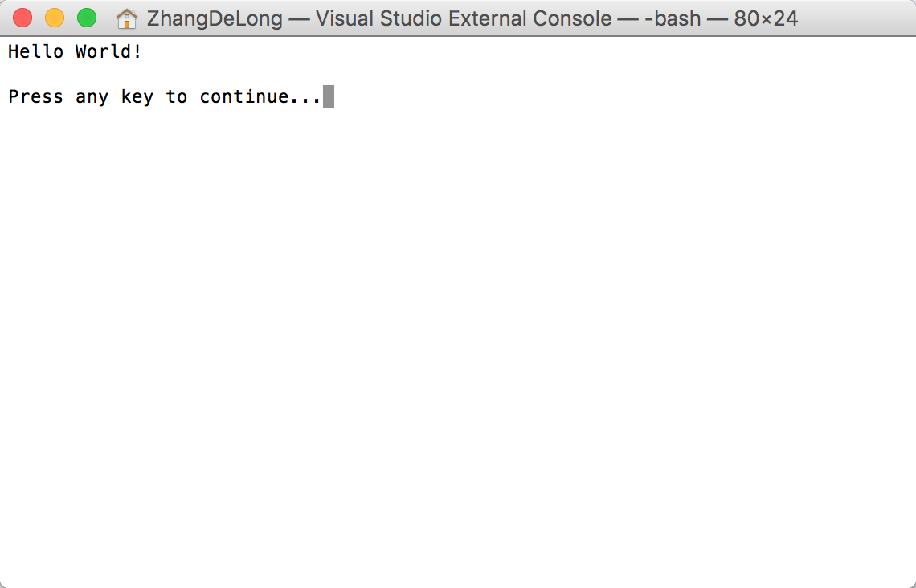This screenshot has height=588, width=916.
Task: Click the word "any" in the prompt line
Action: [92, 97]
